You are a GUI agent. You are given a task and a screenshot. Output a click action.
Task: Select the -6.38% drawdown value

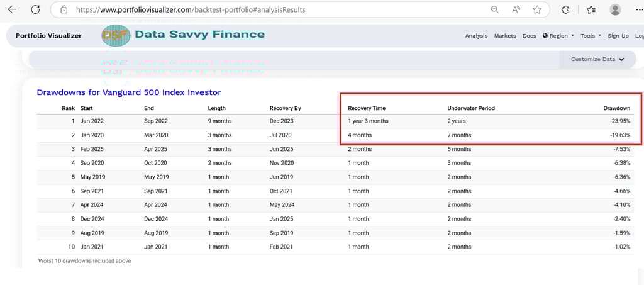click(x=621, y=163)
